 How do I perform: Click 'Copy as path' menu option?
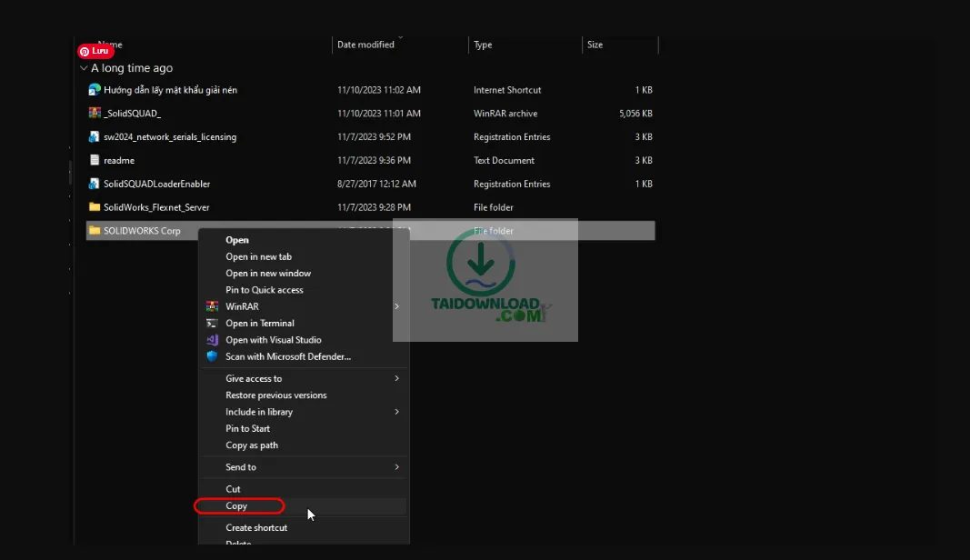[x=252, y=445]
